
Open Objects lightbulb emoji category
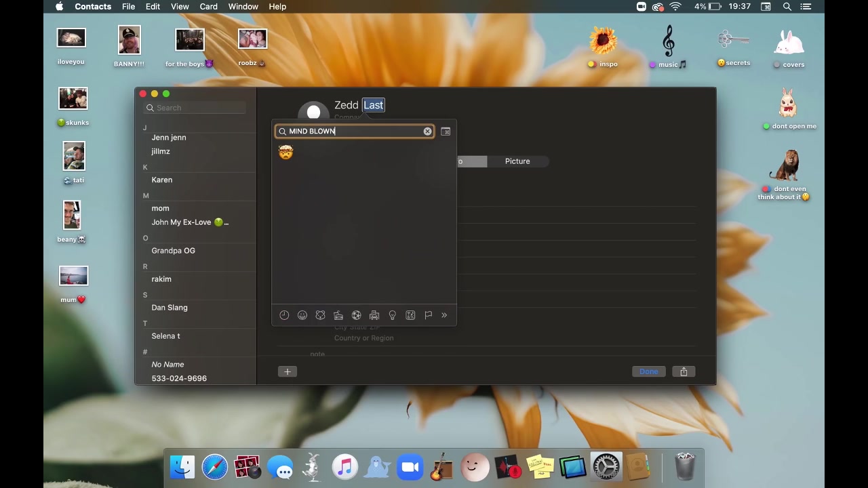pos(392,315)
